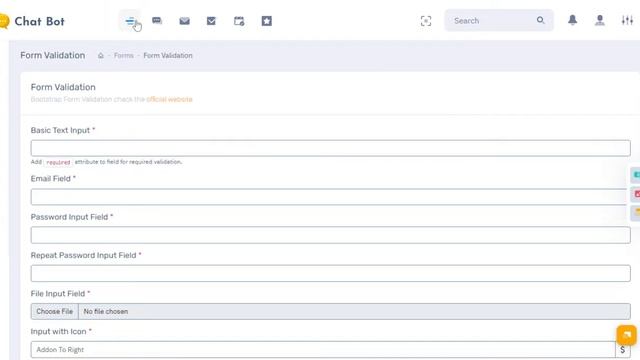Click the red side panel icon
Viewport: 640px width, 360px height.
(636, 194)
